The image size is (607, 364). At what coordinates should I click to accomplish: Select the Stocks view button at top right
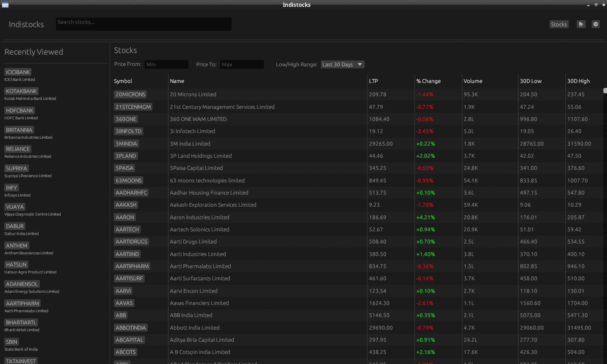click(559, 24)
